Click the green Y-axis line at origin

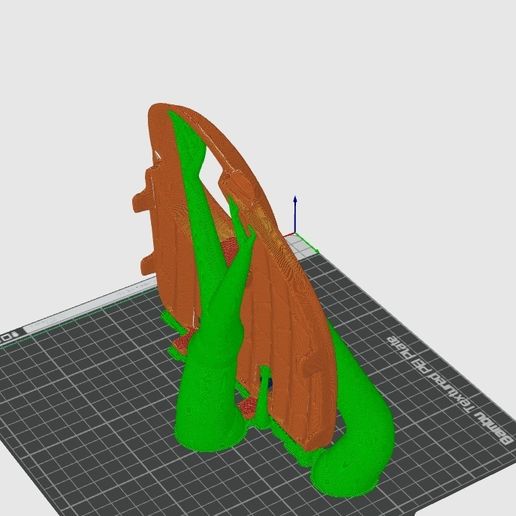coord(307,242)
